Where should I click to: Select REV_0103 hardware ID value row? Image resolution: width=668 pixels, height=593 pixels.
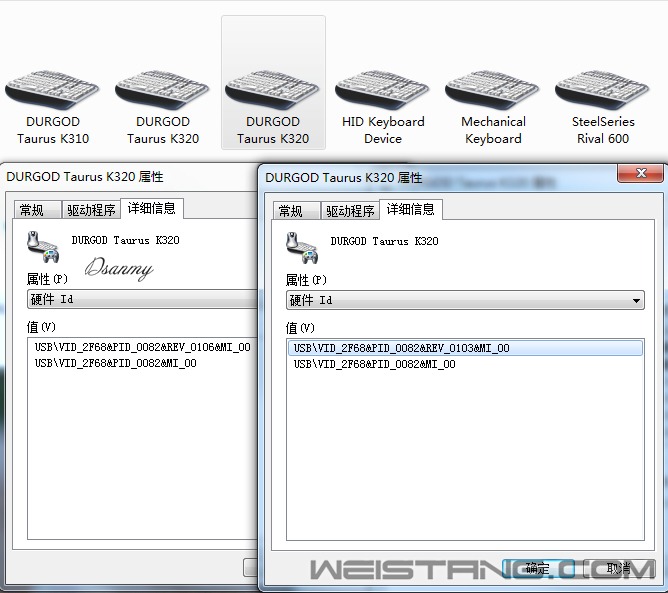pyautogui.click(x=465, y=348)
